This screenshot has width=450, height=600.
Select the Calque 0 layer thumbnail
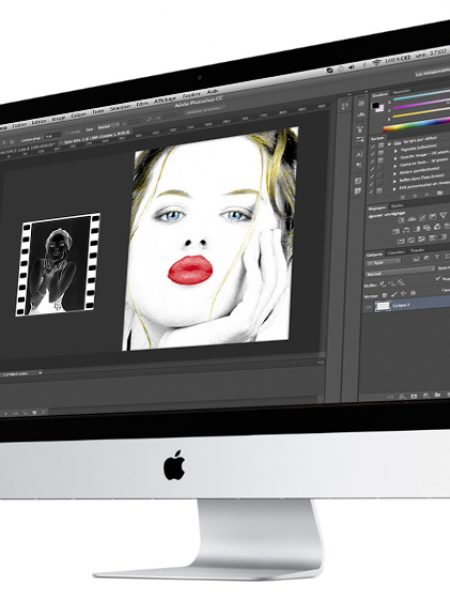point(383,305)
